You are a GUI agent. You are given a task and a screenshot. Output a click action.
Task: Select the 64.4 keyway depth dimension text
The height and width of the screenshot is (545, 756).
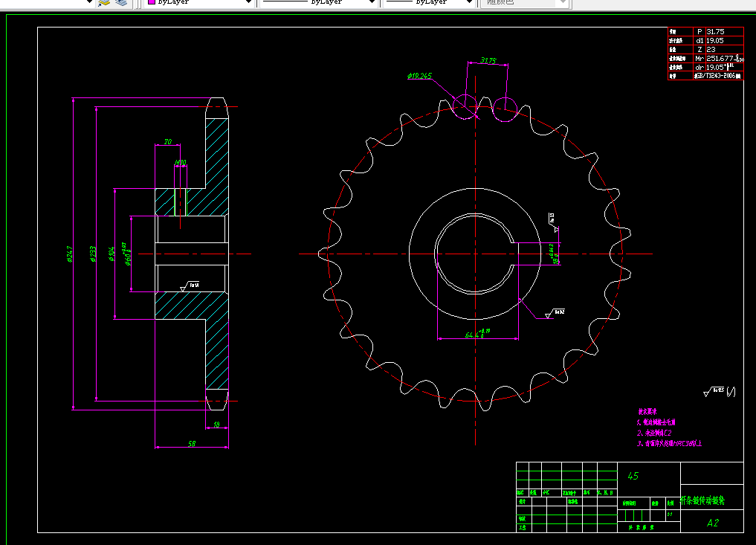tap(477, 333)
